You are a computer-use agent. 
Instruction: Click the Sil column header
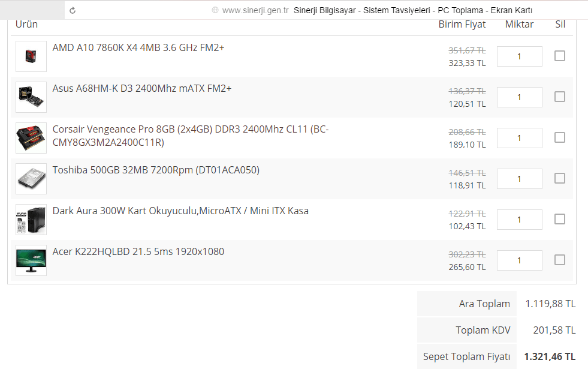click(560, 24)
